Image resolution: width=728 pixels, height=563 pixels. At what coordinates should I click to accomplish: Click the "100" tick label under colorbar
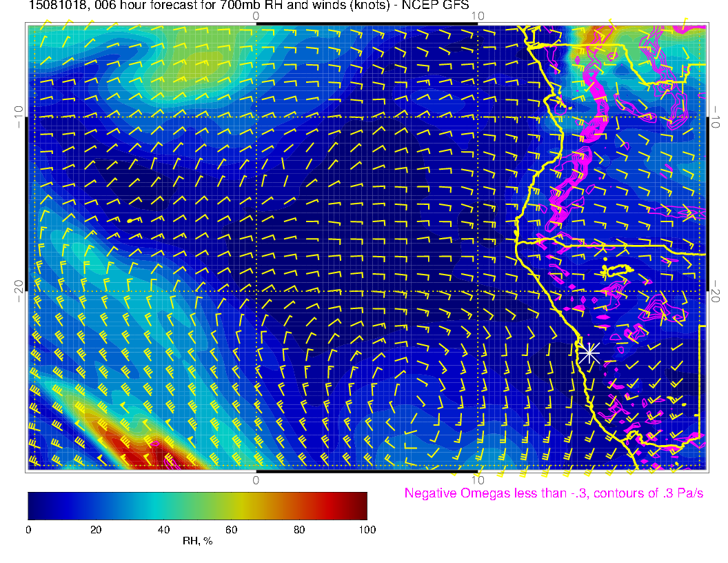pyautogui.click(x=367, y=529)
